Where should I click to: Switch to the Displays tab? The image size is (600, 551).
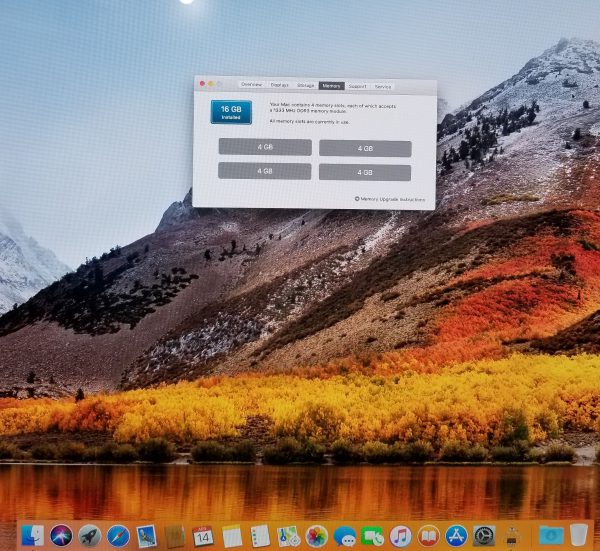[x=279, y=85]
